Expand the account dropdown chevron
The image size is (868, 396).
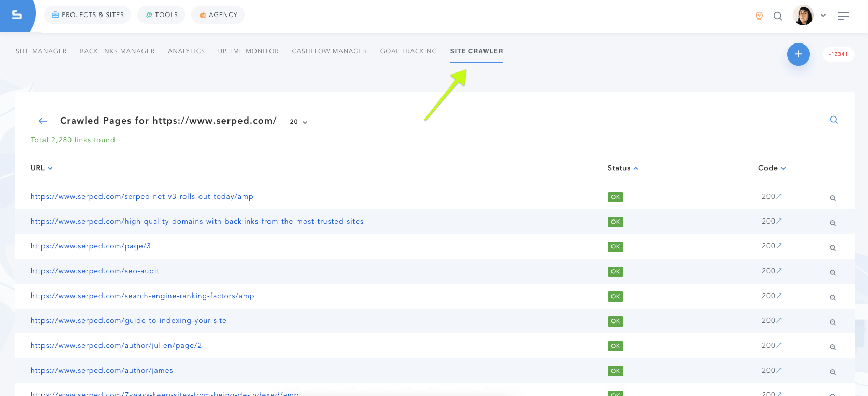[823, 16]
